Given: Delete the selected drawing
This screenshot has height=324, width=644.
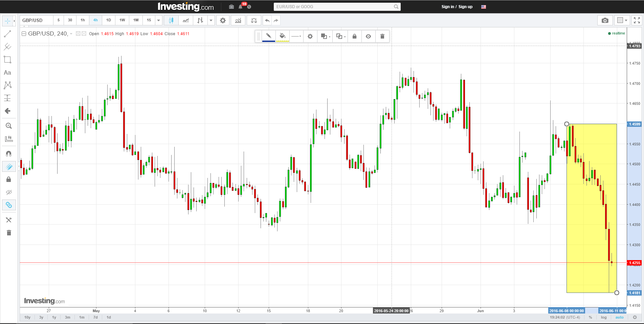Looking at the screenshot, I should [x=382, y=36].
